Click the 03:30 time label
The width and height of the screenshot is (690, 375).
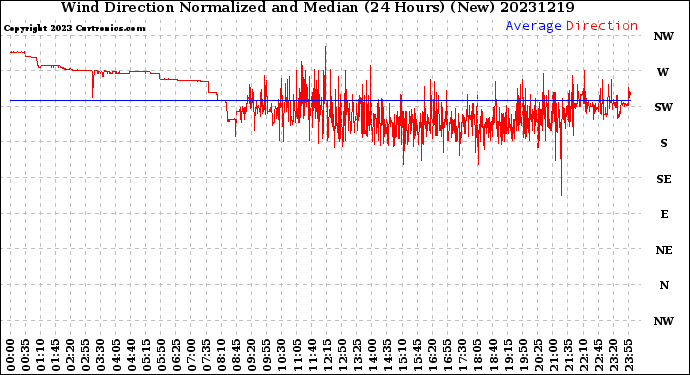coord(101,355)
